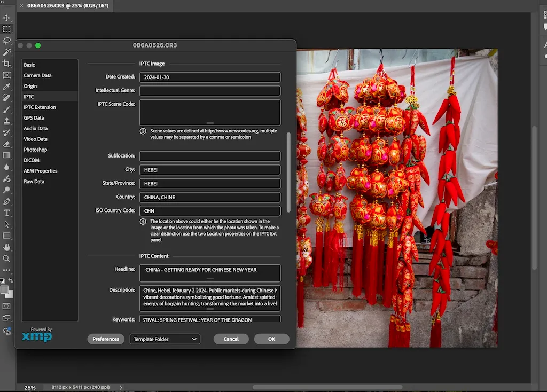Click the Sublocation field
This screenshot has height=392, width=547.
click(210, 156)
